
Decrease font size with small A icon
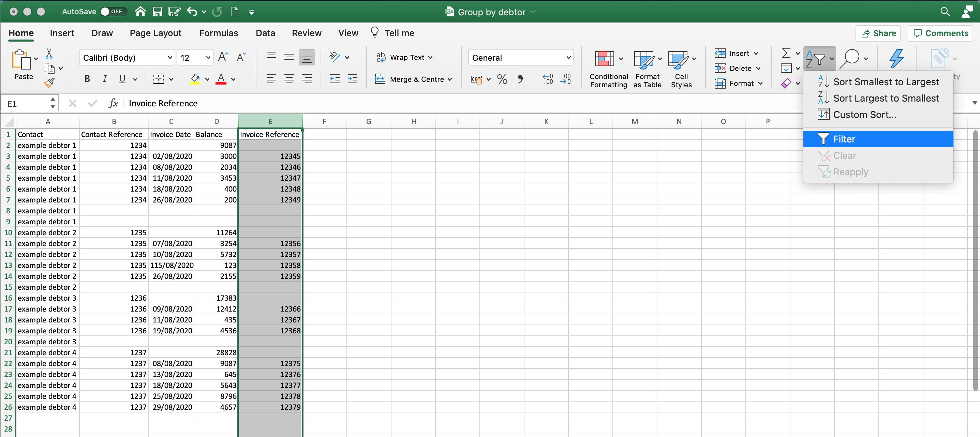click(x=241, y=57)
